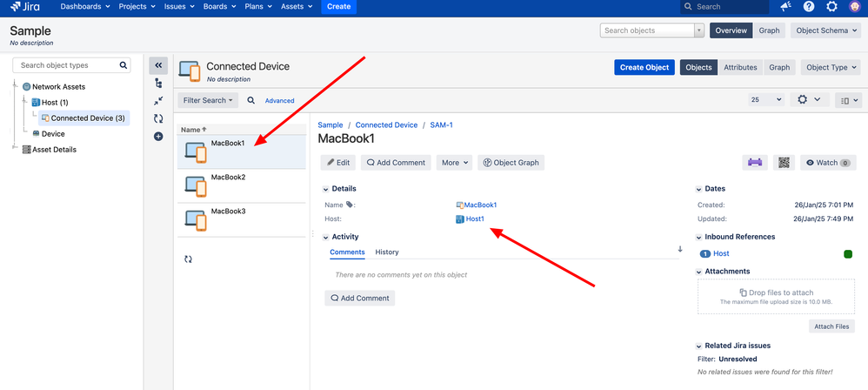The height and width of the screenshot is (390, 868).
Task: Select Connected Device (3) in the tree
Action: click(x=84, y=118)
